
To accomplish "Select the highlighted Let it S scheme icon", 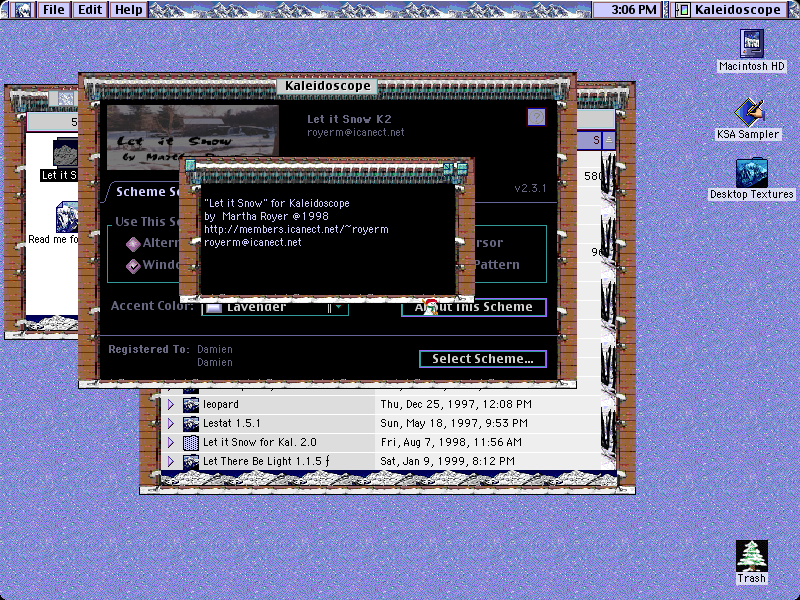I will tap(65, 152).
